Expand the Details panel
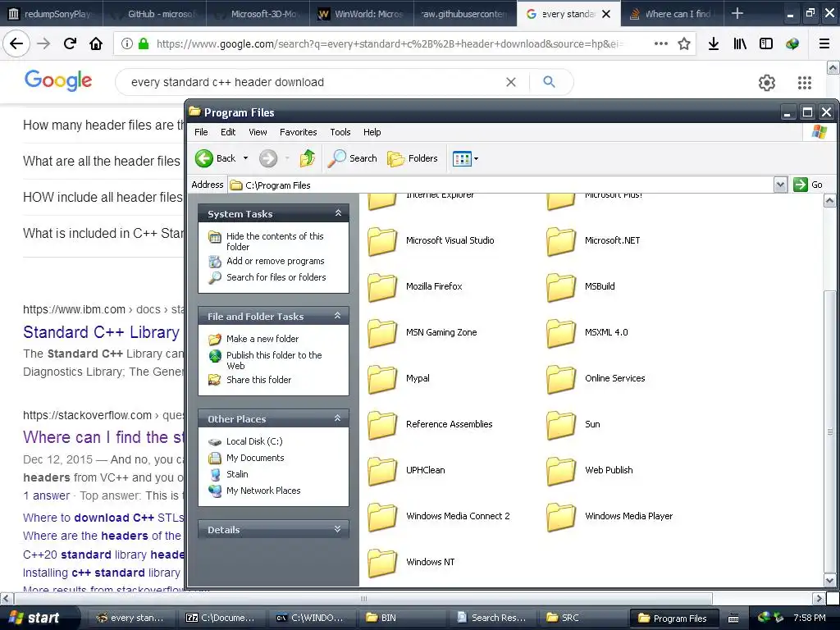The width and height of the screenshot is (840, 630). point(337,529)
